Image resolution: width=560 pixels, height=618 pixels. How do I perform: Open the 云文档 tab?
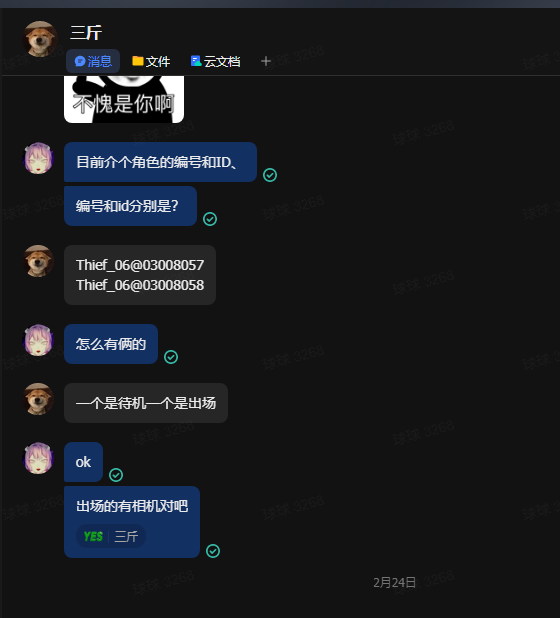pos(216,61)
